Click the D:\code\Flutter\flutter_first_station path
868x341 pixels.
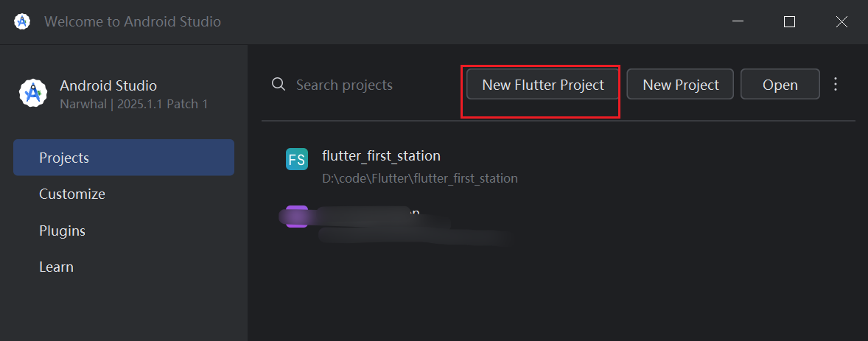(419, 178)
